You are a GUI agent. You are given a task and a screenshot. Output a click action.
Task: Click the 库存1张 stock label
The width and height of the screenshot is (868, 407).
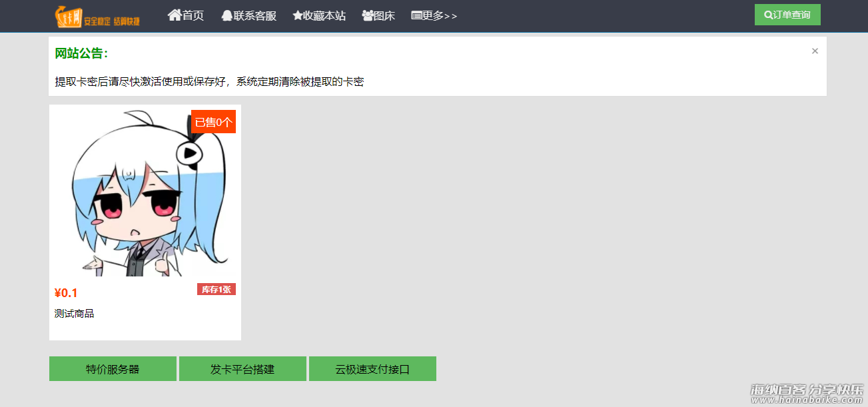click(217, 289)
